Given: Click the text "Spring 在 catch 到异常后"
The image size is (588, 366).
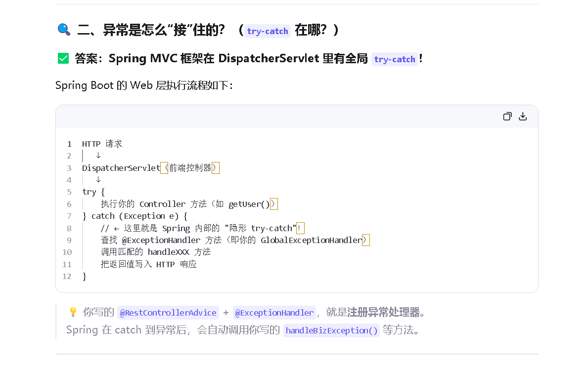Looking at the screenshot, I should 127,330.
